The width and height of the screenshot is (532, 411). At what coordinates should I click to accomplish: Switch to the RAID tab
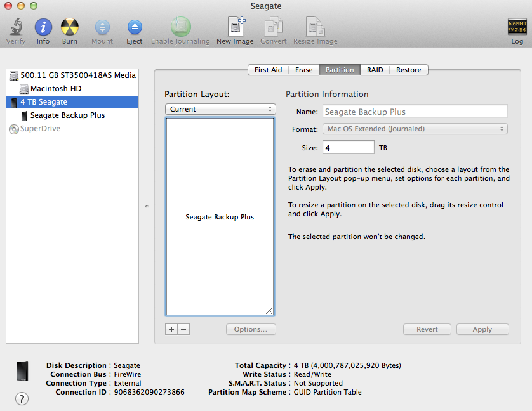coord(375,70)
